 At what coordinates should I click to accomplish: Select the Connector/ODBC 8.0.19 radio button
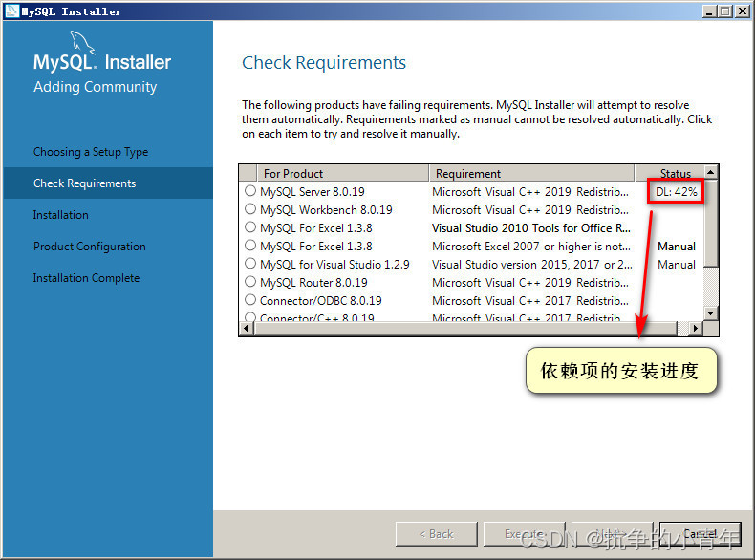(x=249, y=299)
